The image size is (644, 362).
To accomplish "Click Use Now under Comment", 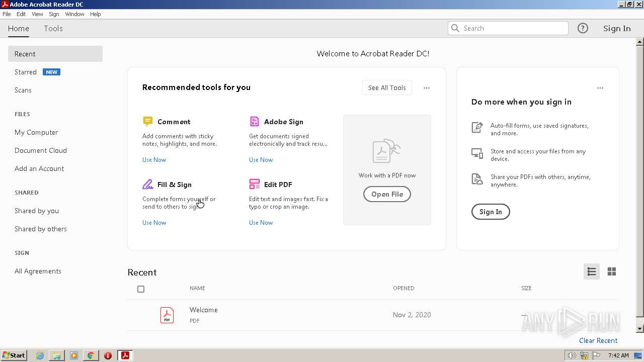I will [154, 160].
